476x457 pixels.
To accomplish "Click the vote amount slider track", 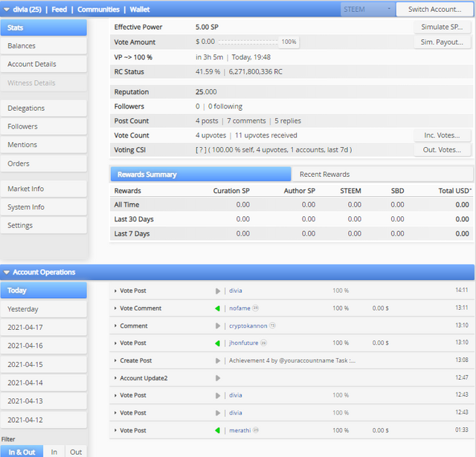I will pyautogui.click(x=248, y=42).
